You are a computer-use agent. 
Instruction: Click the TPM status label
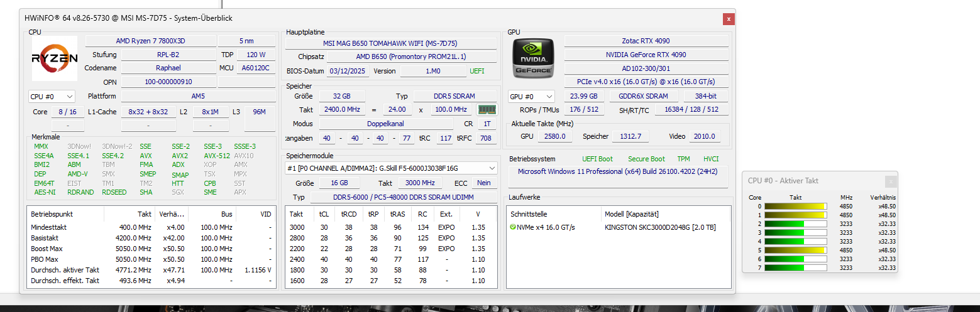pos(683,159)
